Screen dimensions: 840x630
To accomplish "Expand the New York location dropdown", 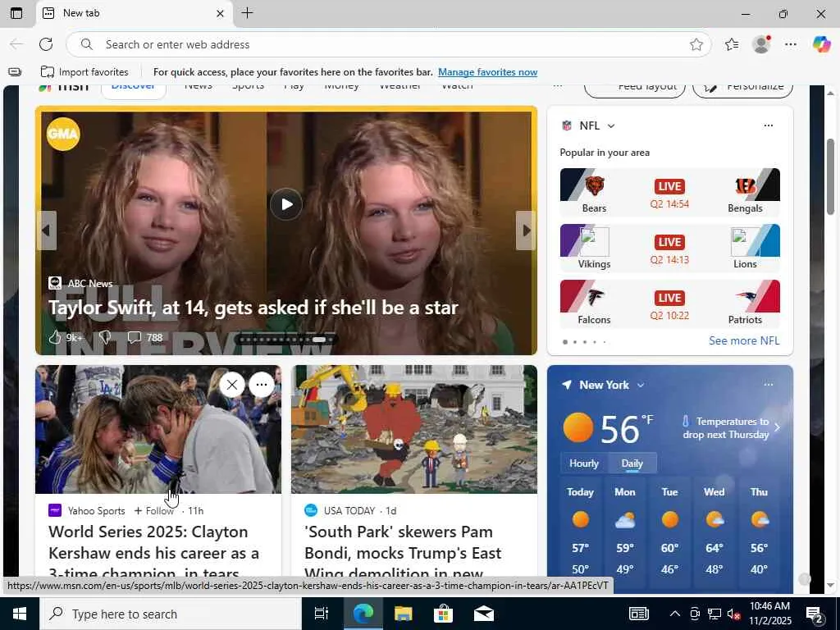I will point(640,386).
